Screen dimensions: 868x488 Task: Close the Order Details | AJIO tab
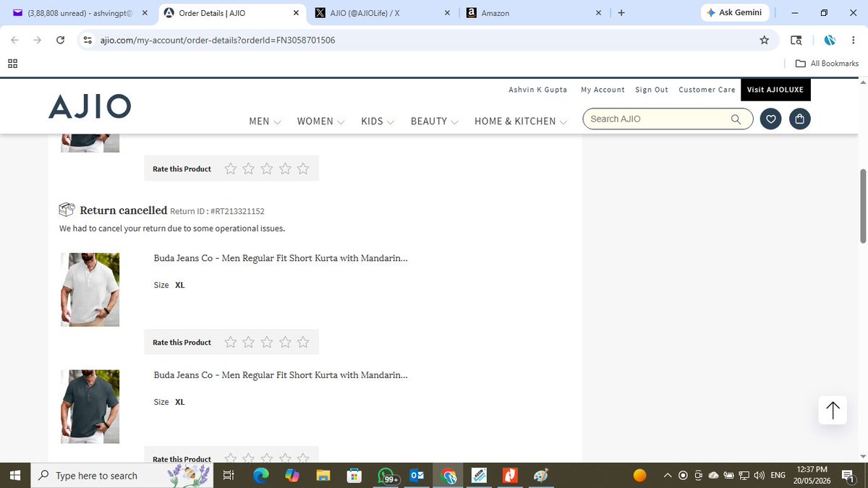[x=296, y=13]
